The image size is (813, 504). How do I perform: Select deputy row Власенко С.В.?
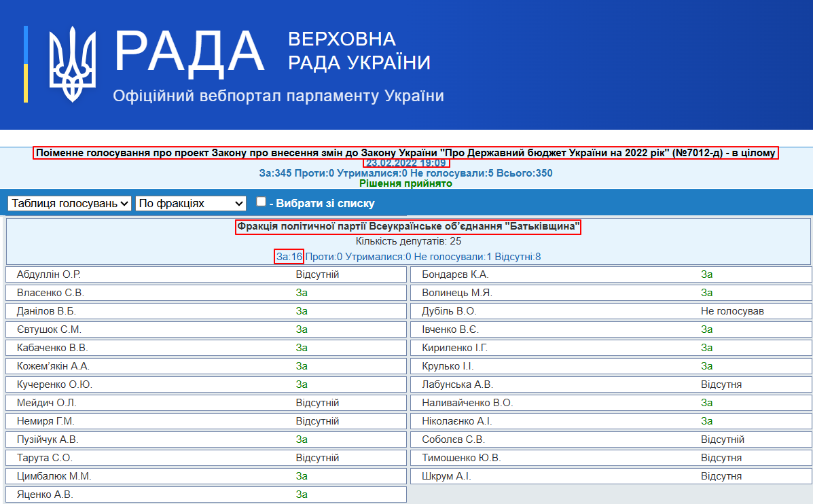coord(206,293)
